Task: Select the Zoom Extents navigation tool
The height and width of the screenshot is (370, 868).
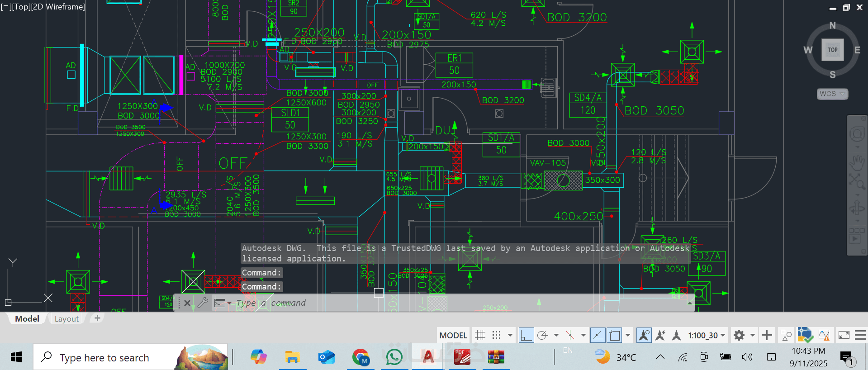Action: pyautogui.click(x=857, y=181)
